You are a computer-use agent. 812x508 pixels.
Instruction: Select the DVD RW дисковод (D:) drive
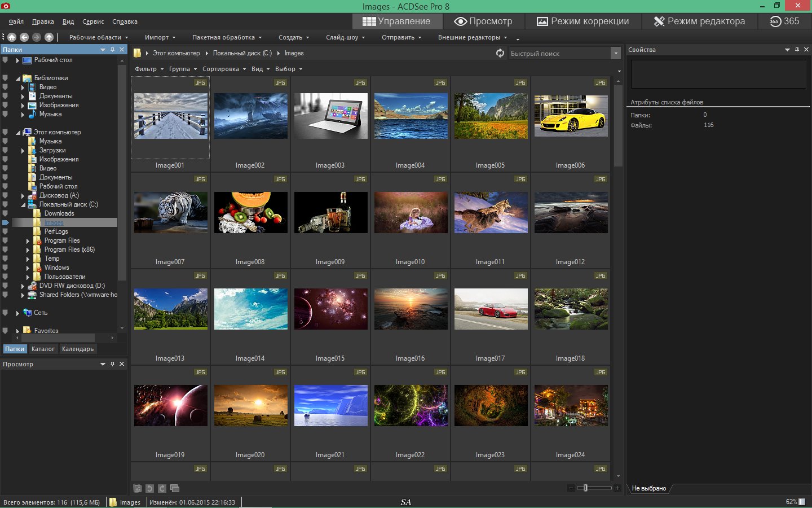72,286
